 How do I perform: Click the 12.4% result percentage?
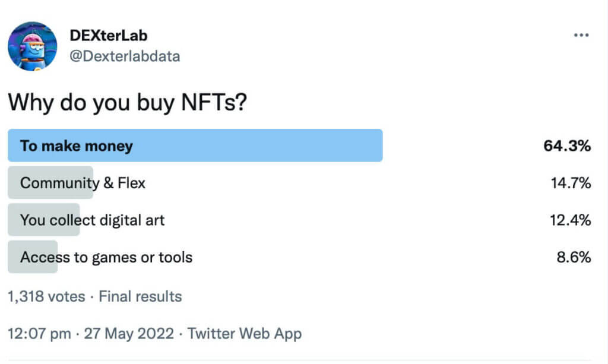pos(571,220)
